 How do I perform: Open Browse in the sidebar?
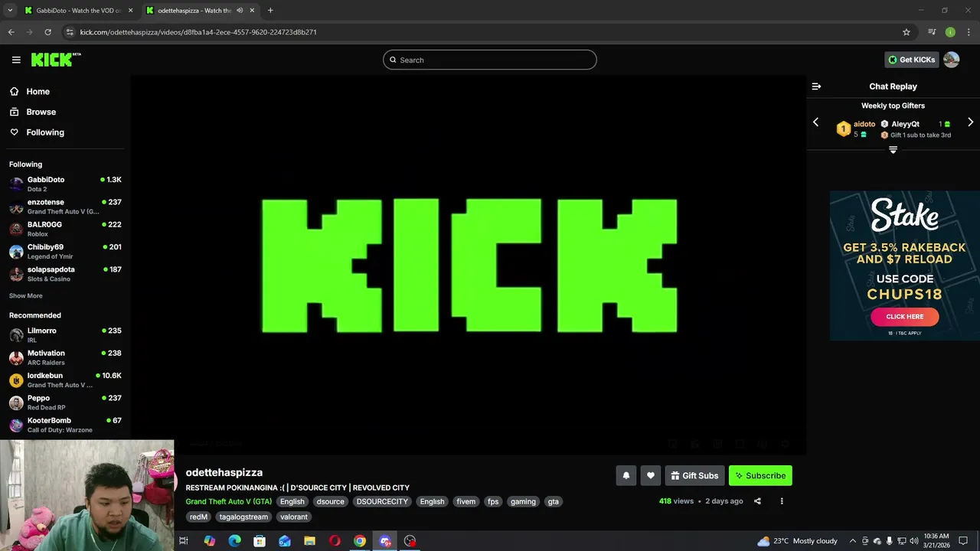(x=41, y=112)
